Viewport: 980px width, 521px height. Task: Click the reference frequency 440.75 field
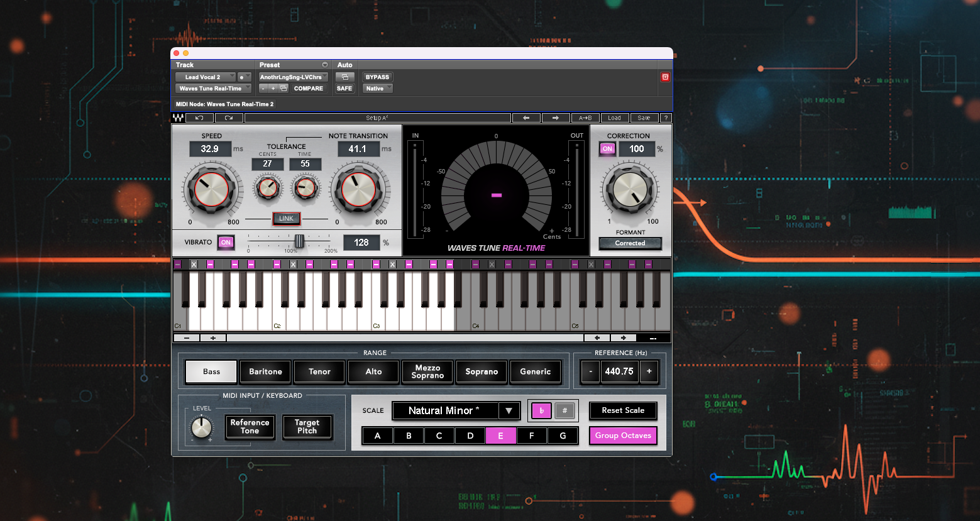tap(619, 371)
